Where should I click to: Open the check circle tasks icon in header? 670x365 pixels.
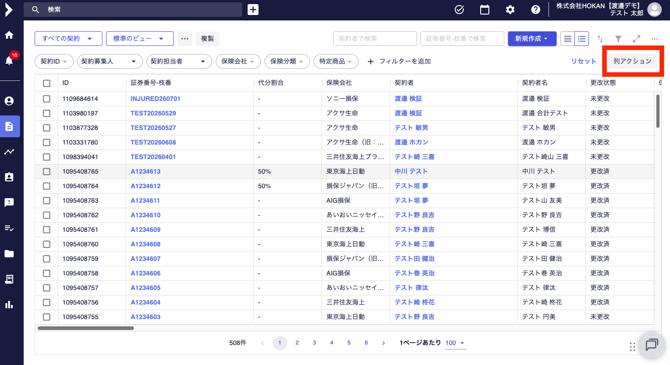[x=459, y=9]
